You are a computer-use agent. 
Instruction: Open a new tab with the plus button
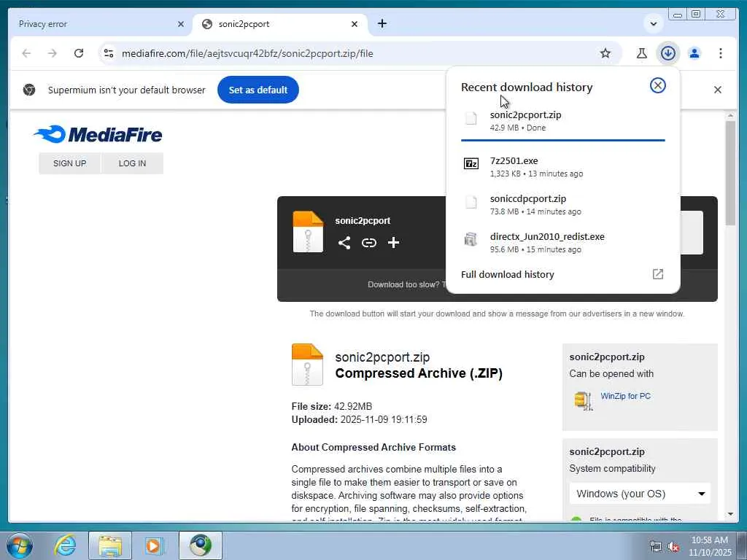click(382, 23)
